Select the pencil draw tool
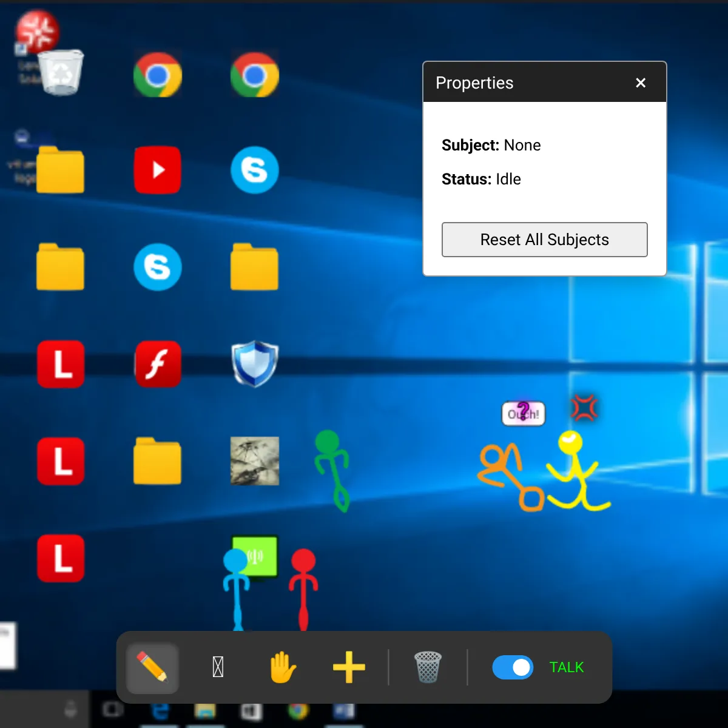The image size is (728, 728). 152,667
